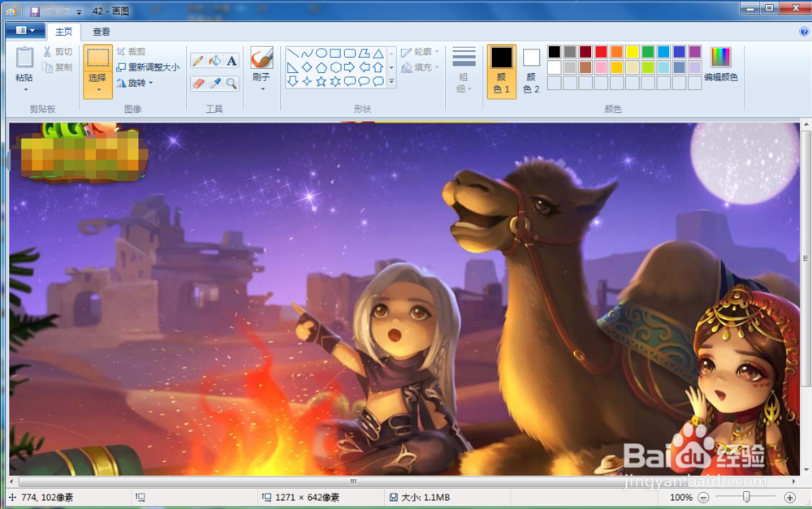812x509 pixels.
Task: Click the Copy (复制) button
Action: pyautogui.click(x=58, y=67)
